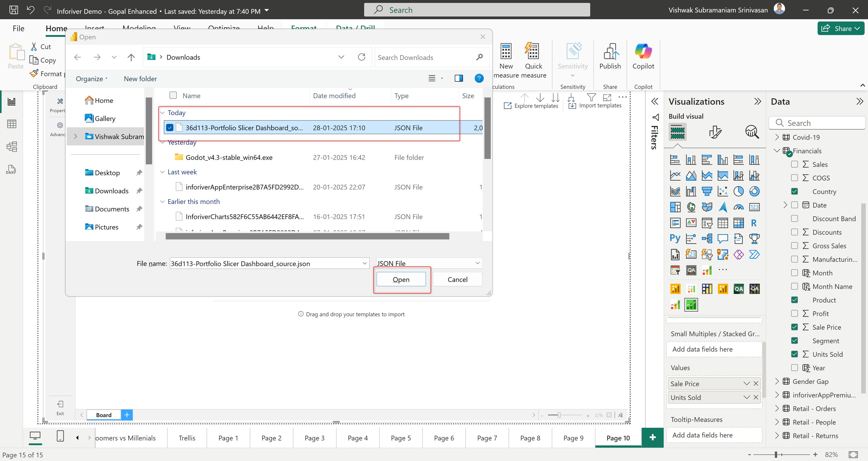
Task: Click the refresh icon in Open dialog
Action: [362, 57]
